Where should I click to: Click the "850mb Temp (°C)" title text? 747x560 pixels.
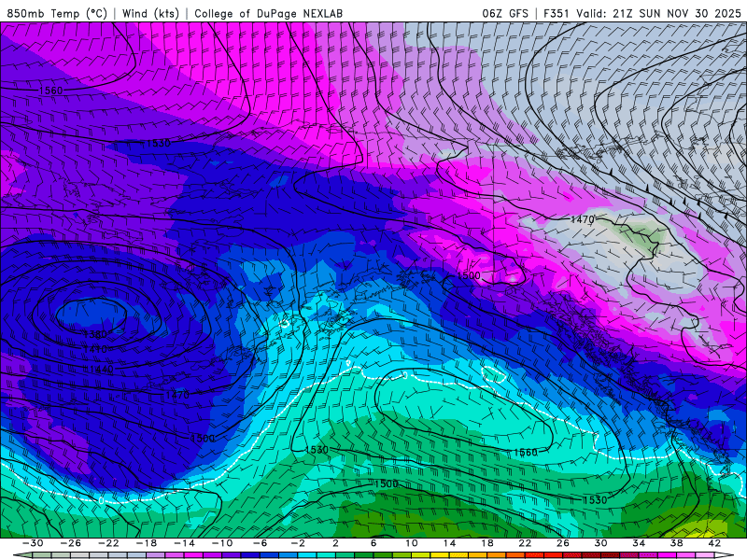57,13
